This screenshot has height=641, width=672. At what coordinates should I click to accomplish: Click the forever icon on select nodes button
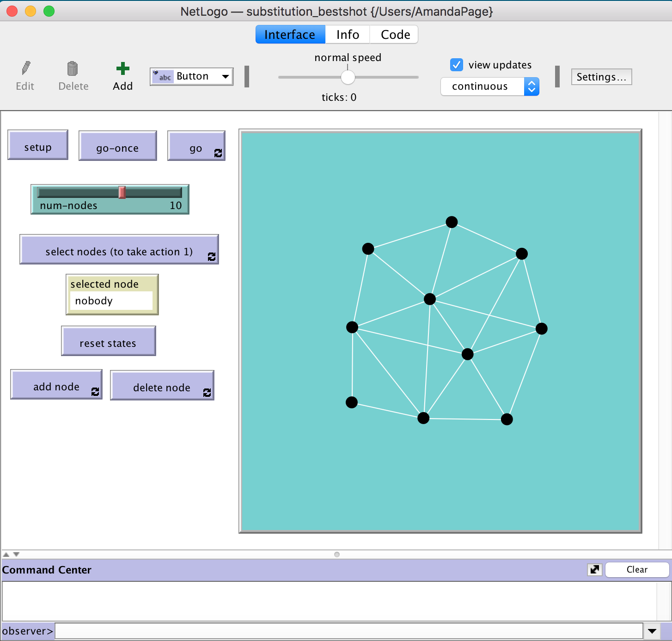[212, 257]
